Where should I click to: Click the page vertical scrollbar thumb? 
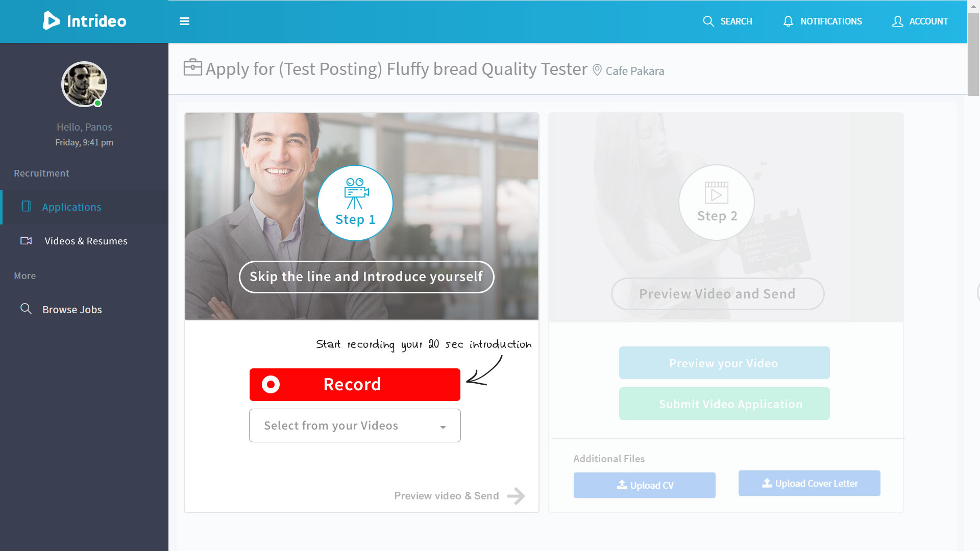pyautogui.click(x=973, y=53)
